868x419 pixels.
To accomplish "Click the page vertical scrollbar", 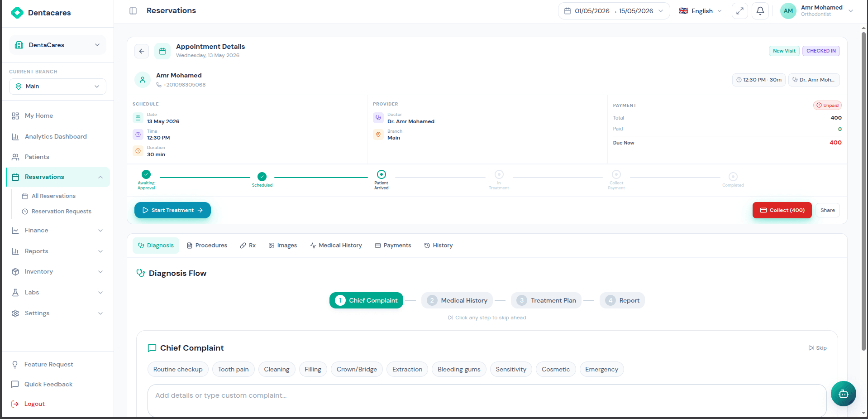I will pos(863,190).
